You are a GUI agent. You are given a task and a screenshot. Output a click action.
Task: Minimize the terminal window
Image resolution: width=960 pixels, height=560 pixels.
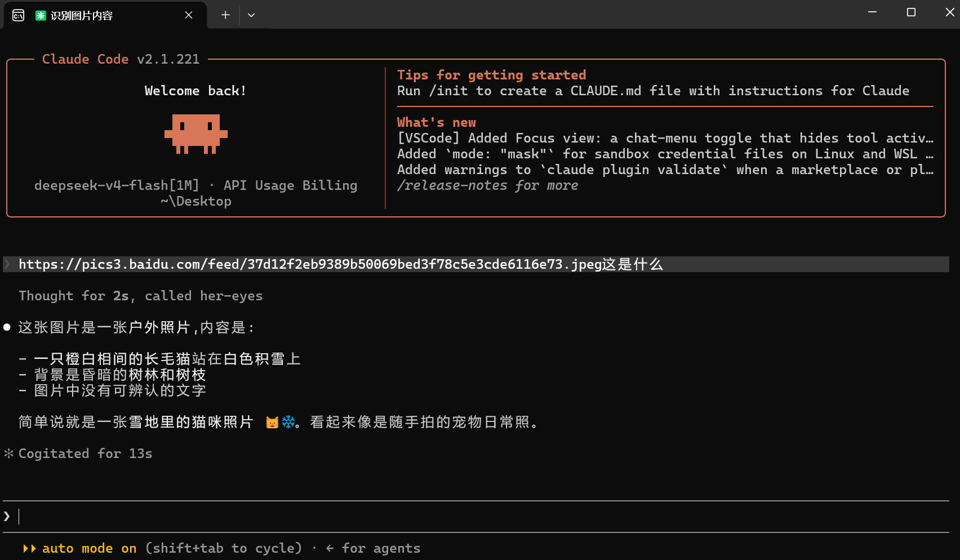point(872,12)
